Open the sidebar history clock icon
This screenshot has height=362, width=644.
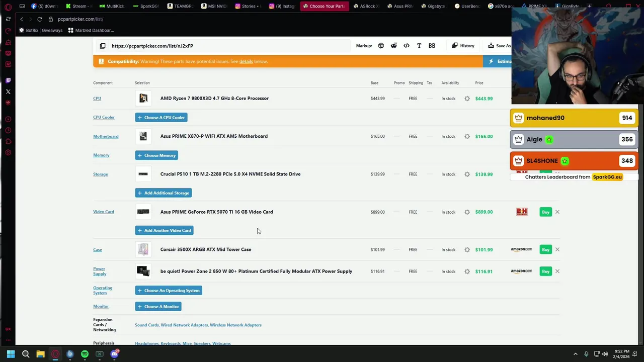tap(8, 130)
